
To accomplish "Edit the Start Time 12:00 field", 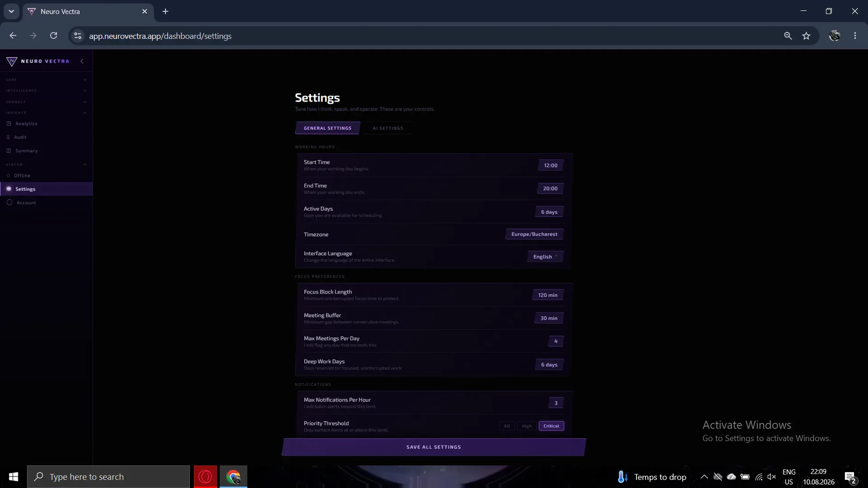I will (x=551, y=165).
